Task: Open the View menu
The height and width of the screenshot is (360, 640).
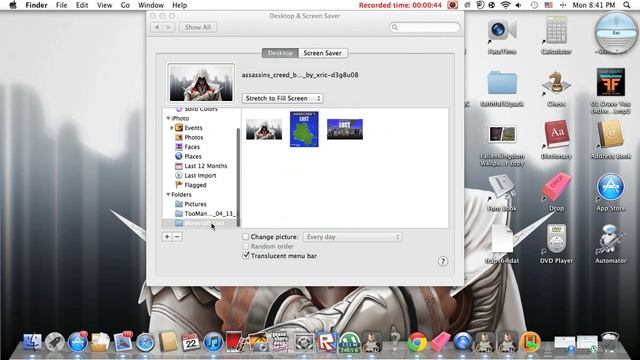Action: pos(104,5)
